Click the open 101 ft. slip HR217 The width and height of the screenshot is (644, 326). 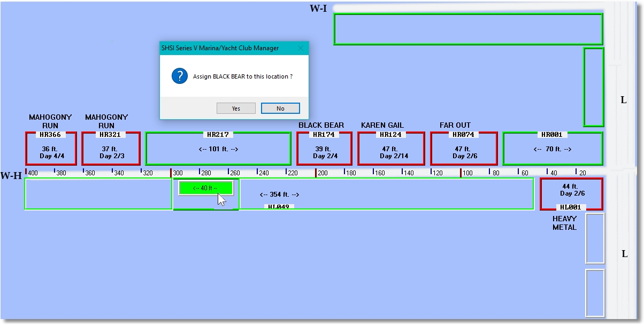[x=218, y=149]
